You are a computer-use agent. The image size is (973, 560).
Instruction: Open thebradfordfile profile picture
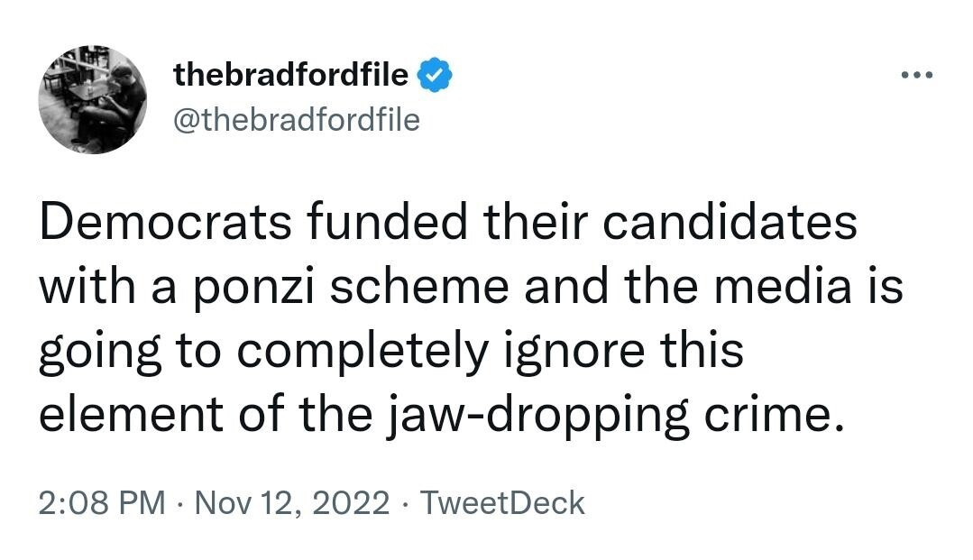92,98
